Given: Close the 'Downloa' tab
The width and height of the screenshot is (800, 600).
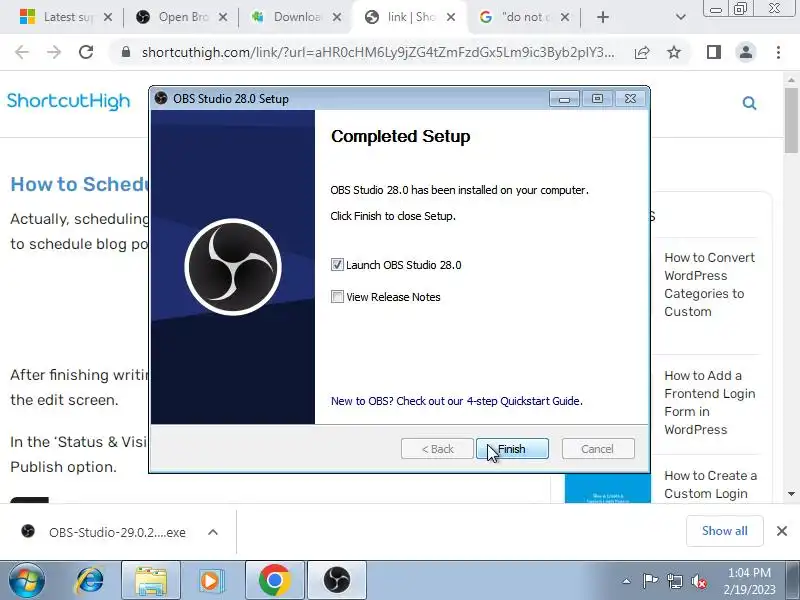Looking at the screenshot, I should (337, 17).
